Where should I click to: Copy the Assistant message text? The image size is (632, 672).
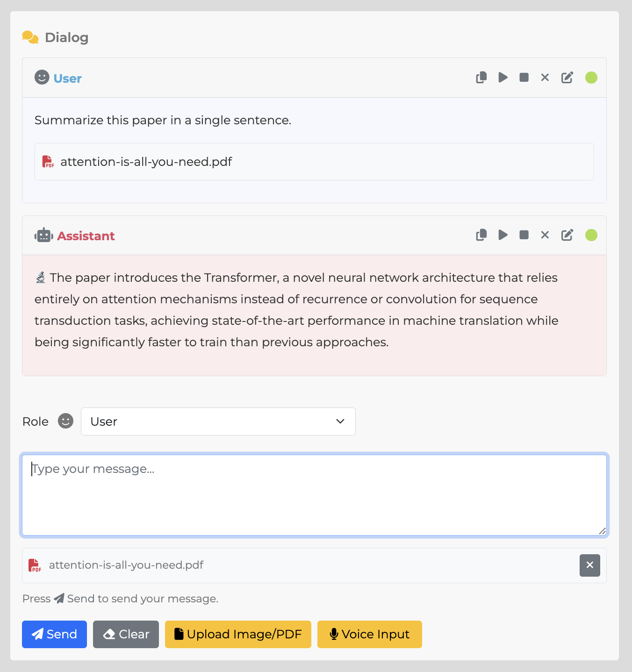(481, 235)
